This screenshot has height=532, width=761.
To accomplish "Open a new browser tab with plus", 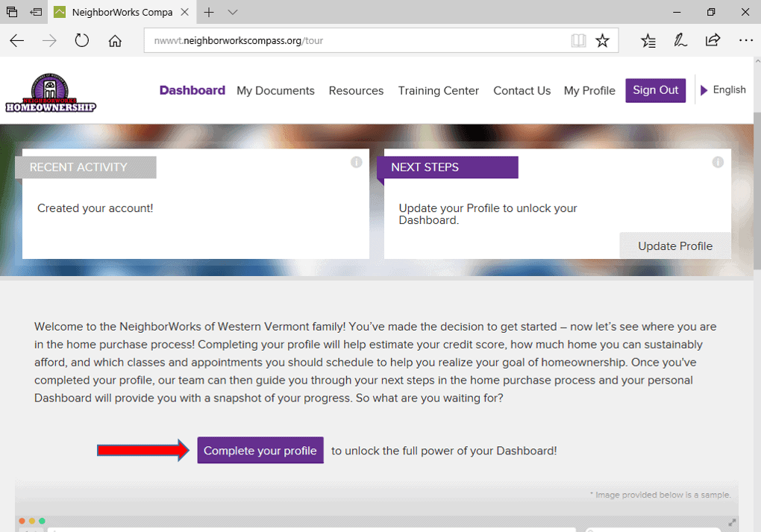I will pyautogui.click(x=209, y=12).
